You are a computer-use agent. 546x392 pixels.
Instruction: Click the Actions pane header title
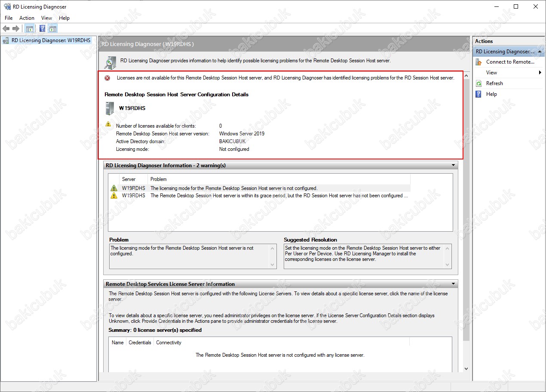click(x=484, y=41)
